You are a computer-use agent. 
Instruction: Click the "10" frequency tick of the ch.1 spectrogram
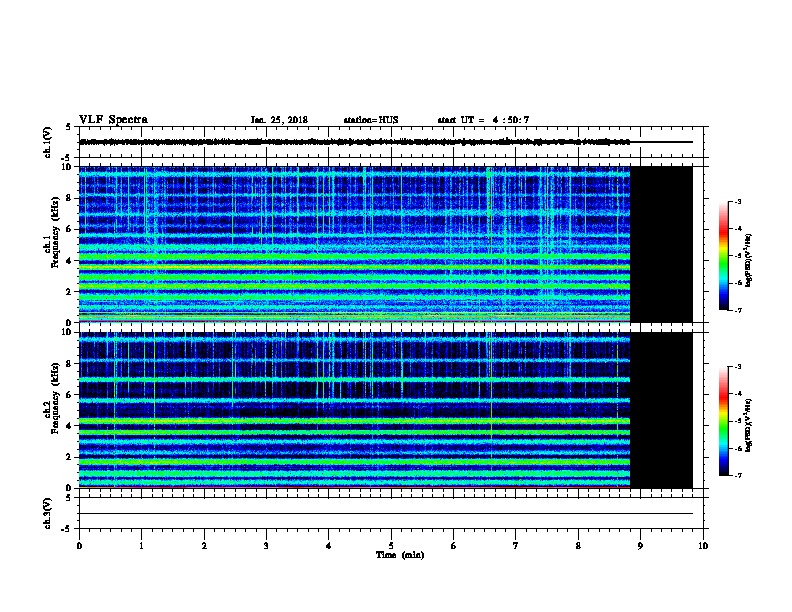pyautogui.click(x=67, y=167)
